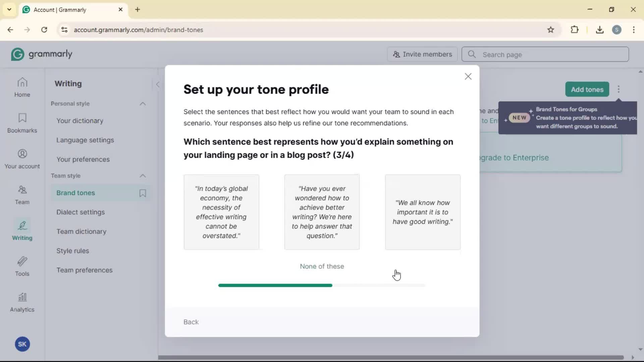
Task: Open Dialect settings in the sidebar menu
Action: (x=80, y=212)
